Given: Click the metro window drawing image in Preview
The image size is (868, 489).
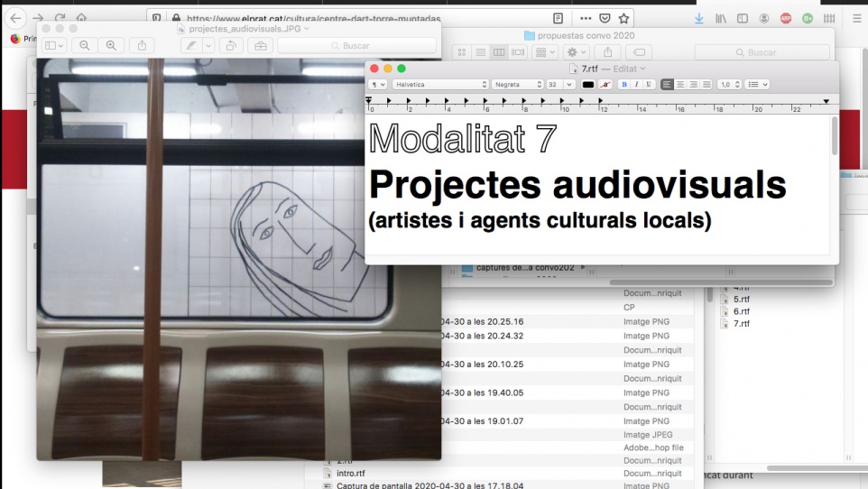Looking at the screenshot, I should [239, 259].
